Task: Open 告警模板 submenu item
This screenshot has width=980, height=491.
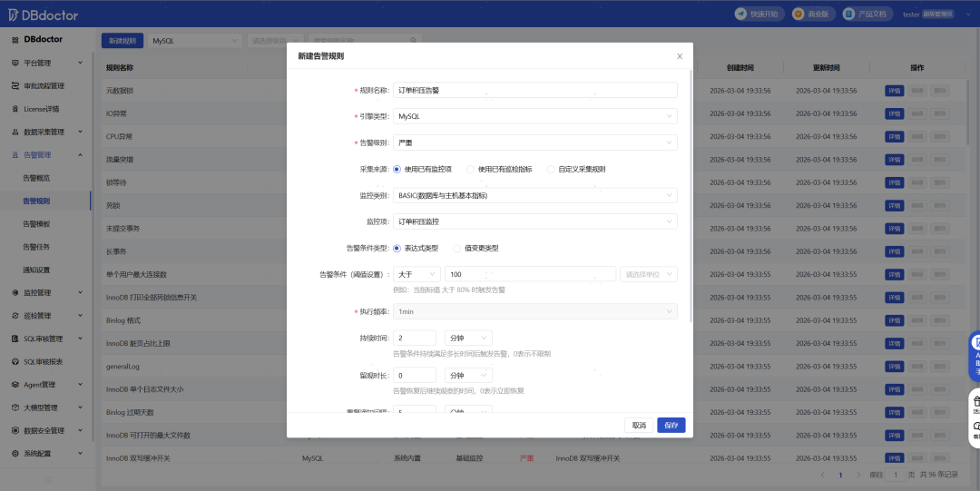Action: 36,224
